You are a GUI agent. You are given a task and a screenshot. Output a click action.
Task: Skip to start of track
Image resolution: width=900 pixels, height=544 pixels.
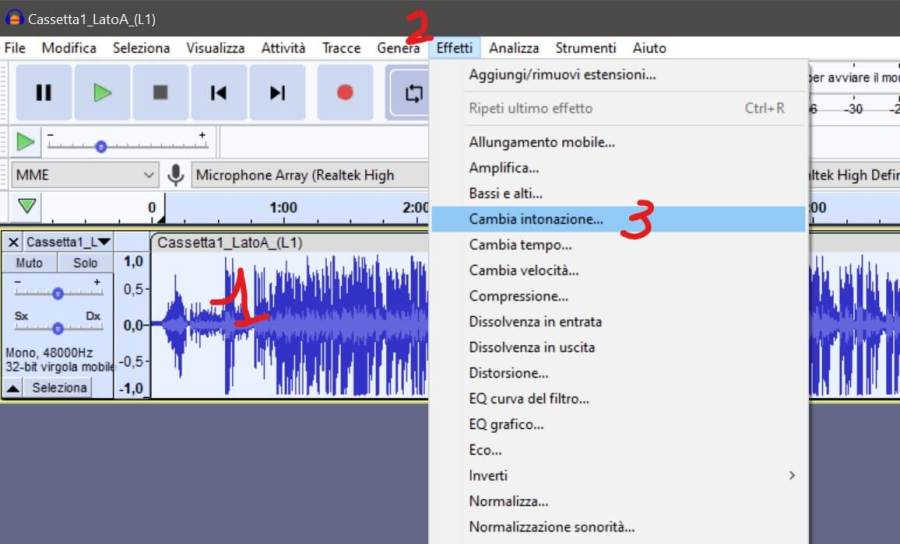tap(218, 93)
